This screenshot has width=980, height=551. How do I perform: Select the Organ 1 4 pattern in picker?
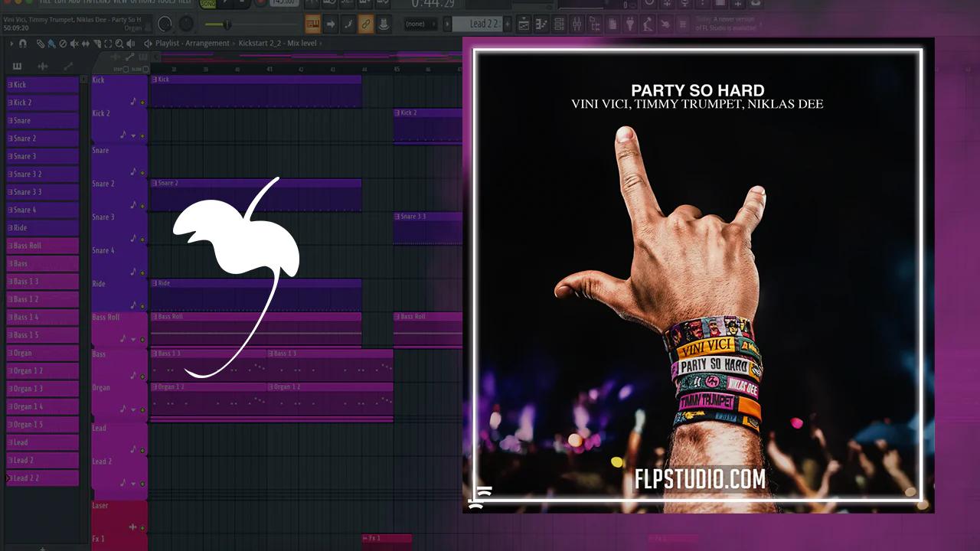tap(42, 406)
